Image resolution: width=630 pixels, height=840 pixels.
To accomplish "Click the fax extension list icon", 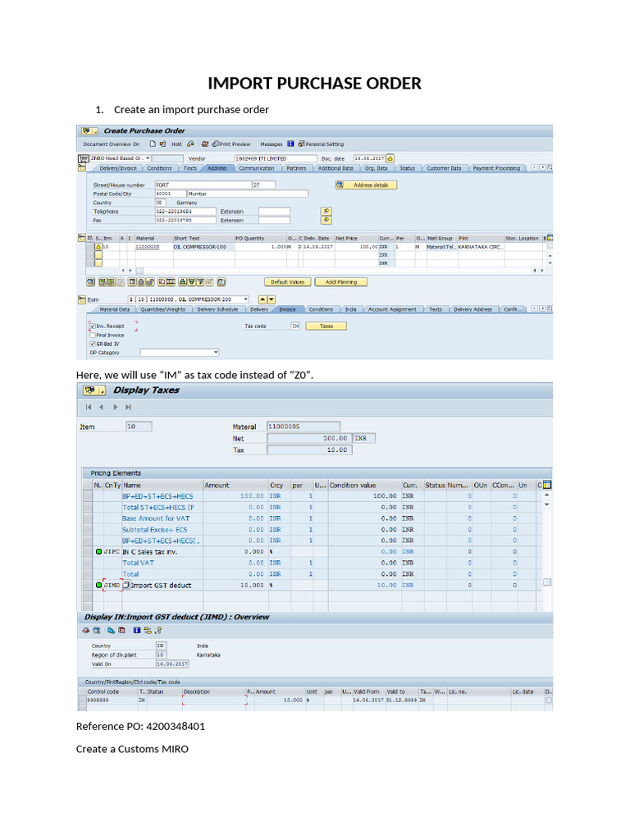I will click(x=326, y=220).
